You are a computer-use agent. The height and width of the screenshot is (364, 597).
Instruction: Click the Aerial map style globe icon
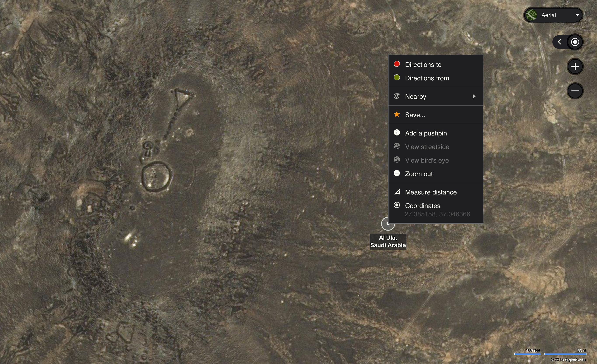pos(531,15)
